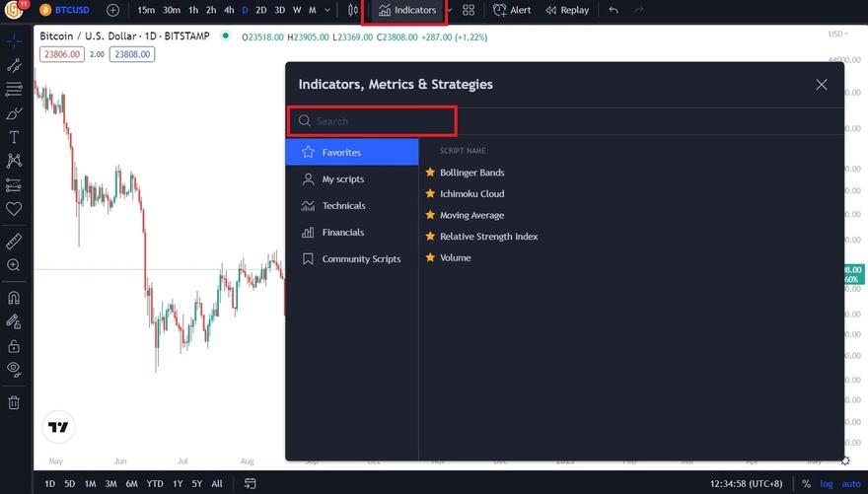Open the Financials category
The height and width of the screenshot is (494, 868).
[352, 233]
